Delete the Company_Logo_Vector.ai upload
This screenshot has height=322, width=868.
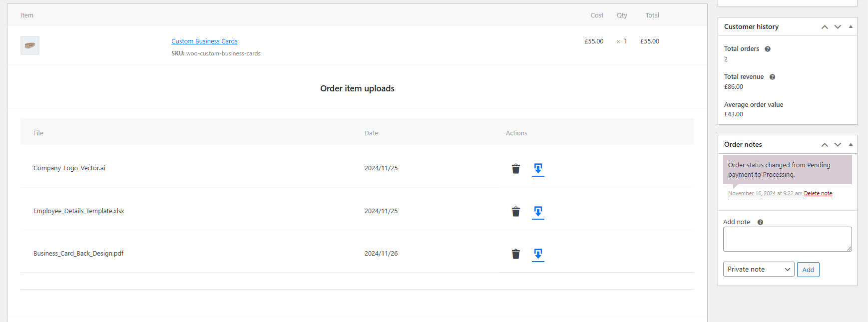516,169
